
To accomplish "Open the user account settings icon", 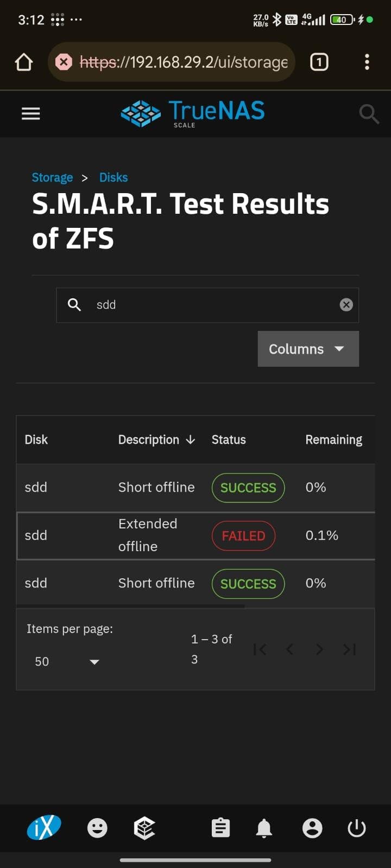I will pyautogui.click(x=312, y=828).
